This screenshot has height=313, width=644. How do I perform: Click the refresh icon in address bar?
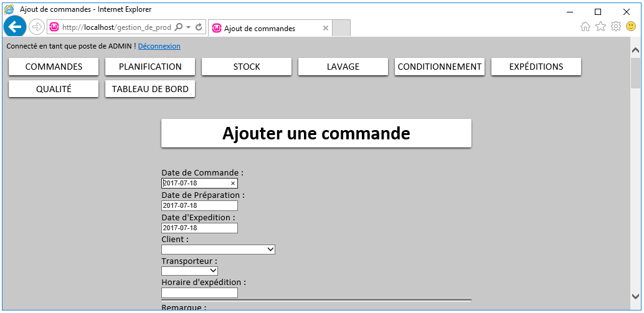(199, 27)
